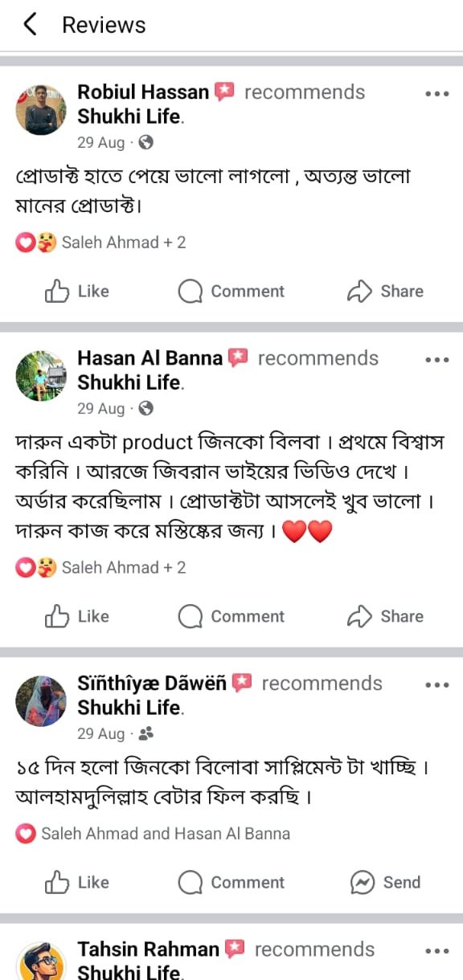Toggle Like on Hasan Al Banna's review
The height and width of the screenshot is (980, 463).
click(77, 616)
